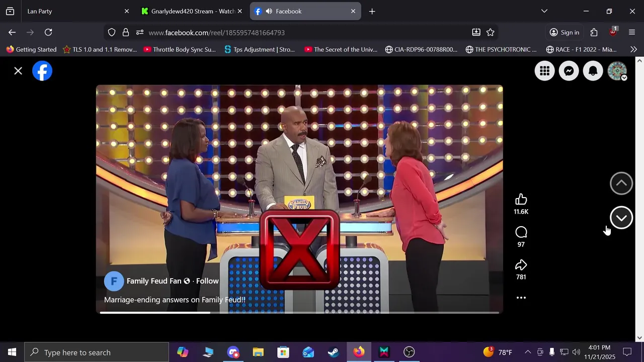The image size is (644, 362).
Task: Open The Secret of the Universe bookmark
Action: point(341,49)
